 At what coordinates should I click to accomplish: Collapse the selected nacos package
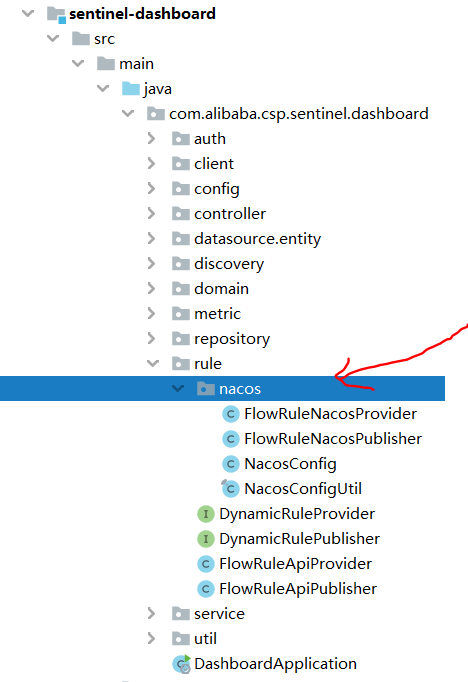coord(178,388)
